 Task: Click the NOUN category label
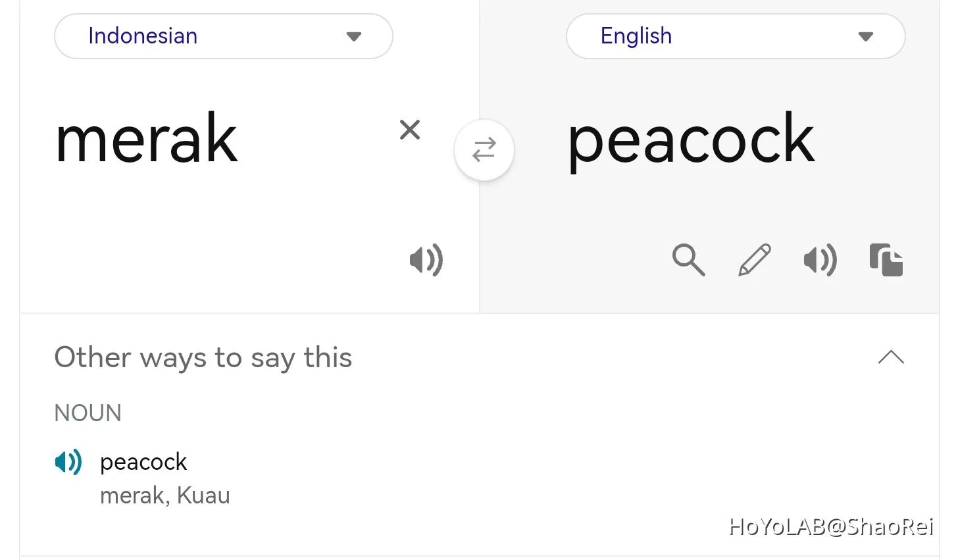(x=88, y=413)
